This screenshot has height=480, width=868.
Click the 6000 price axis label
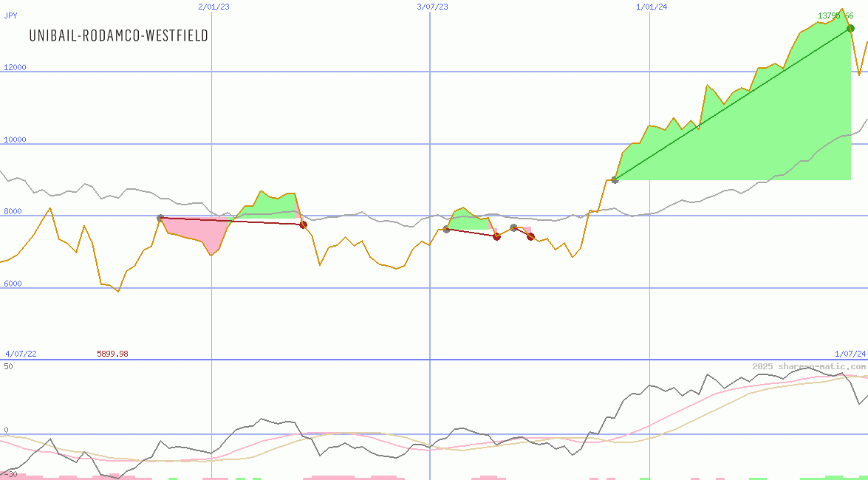(13, 284)
